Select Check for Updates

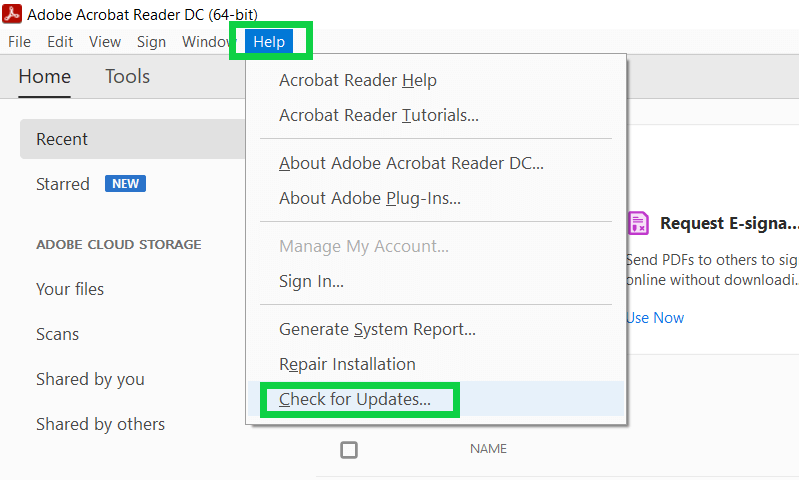point(436,399)
